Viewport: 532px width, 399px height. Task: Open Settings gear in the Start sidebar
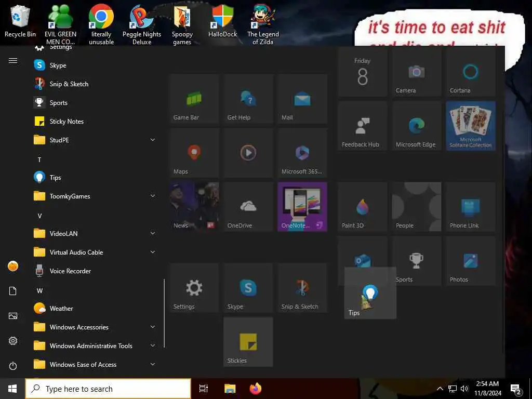(13, 341)
